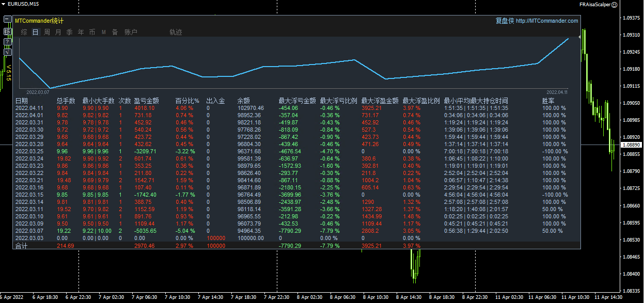This screenshot has height=303, width=644.
Task: Click the 2022.04.11 date row
Action: click(29, 108)
